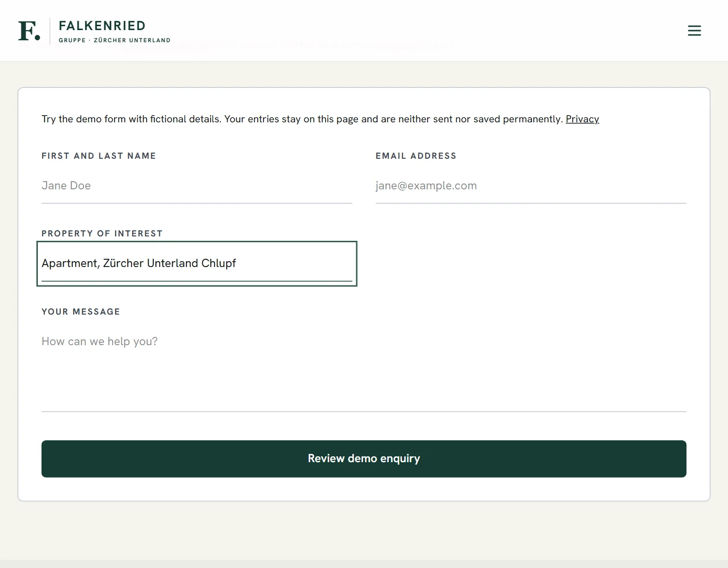
Task: Select the Property of Interest input
Action: (197, 264)
